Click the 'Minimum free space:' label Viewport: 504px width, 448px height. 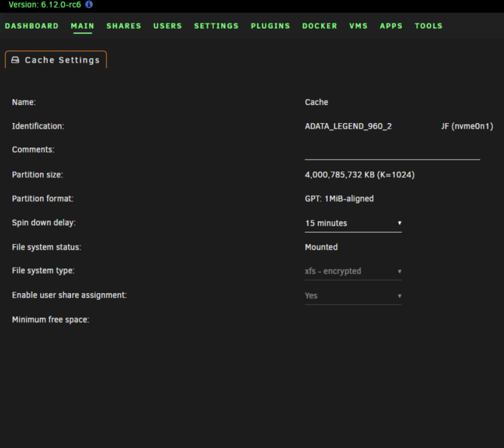click(51, 320)
